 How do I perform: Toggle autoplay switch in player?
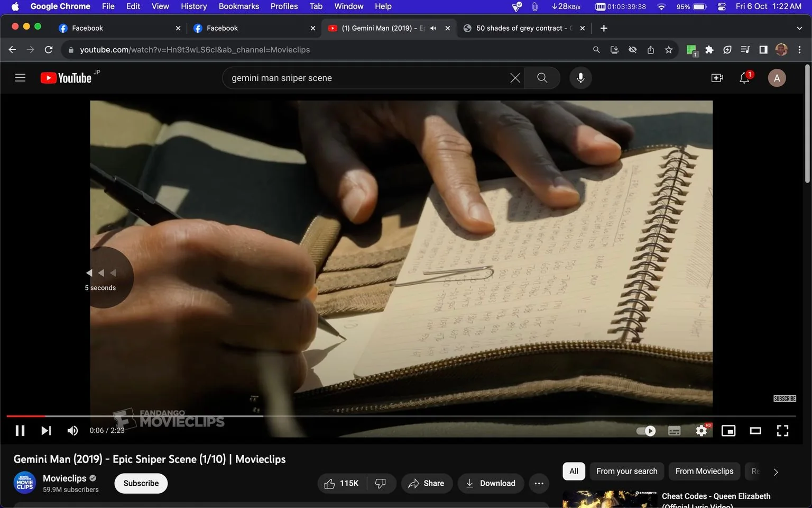(x=645, y=431)
